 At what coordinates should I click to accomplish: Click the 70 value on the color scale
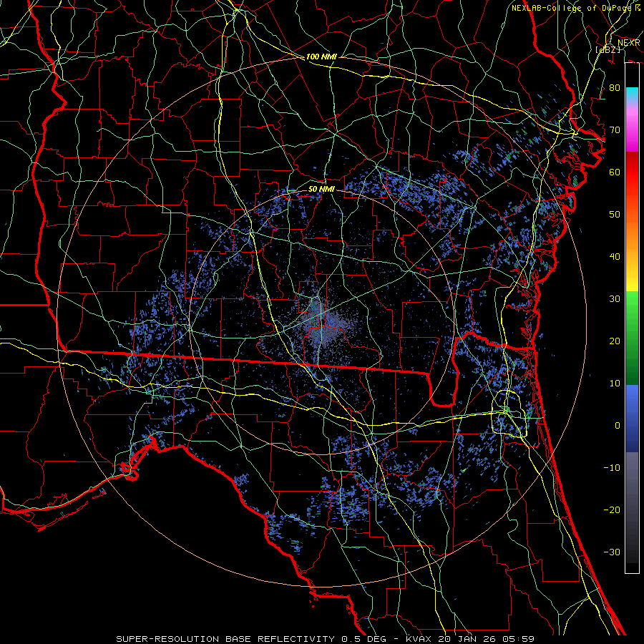(615, 130)
